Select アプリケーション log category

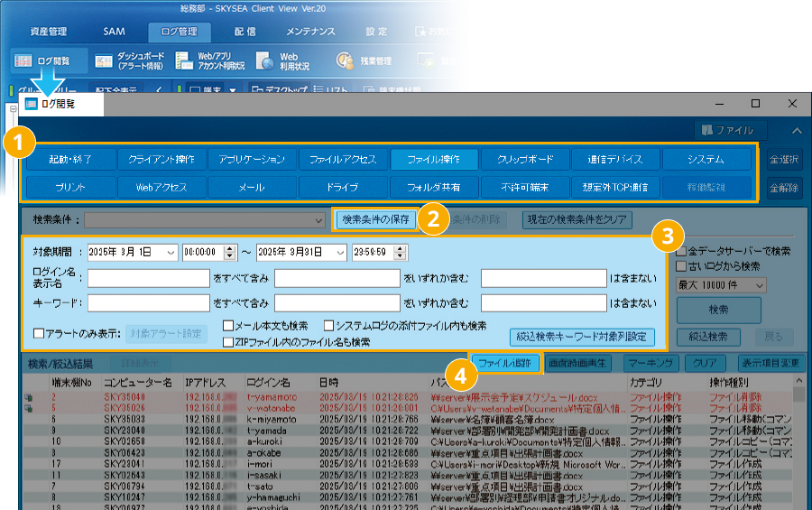pos(253,159)
